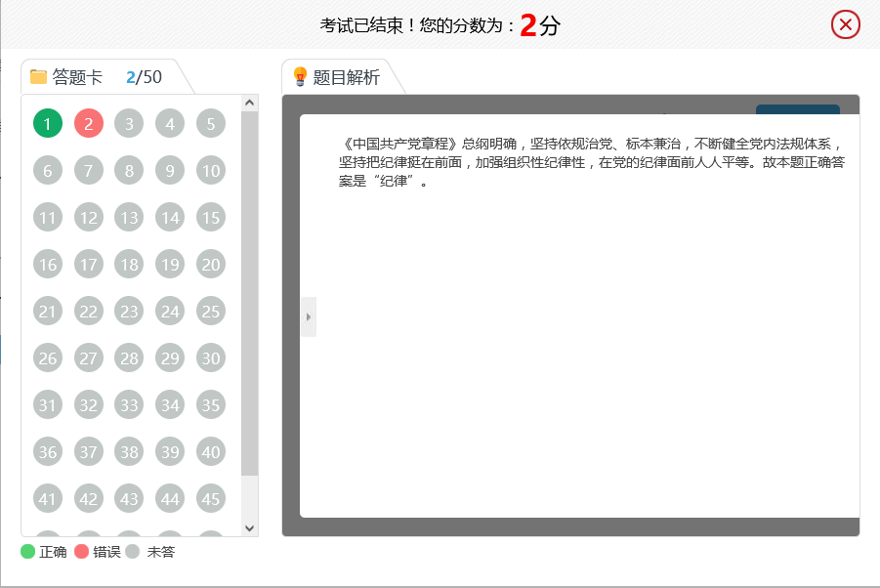Pick question 17 circle
The image size is (880, 588).
tap(89, 264)
